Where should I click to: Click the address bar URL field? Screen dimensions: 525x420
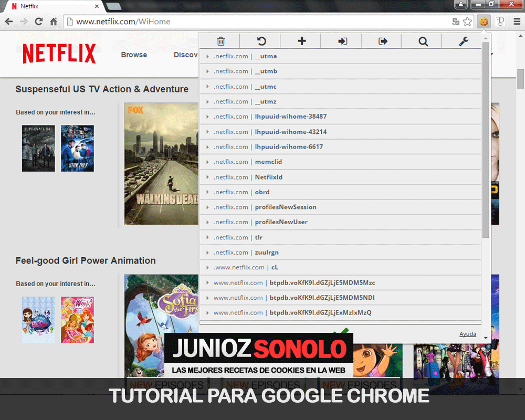click(258, 22)
